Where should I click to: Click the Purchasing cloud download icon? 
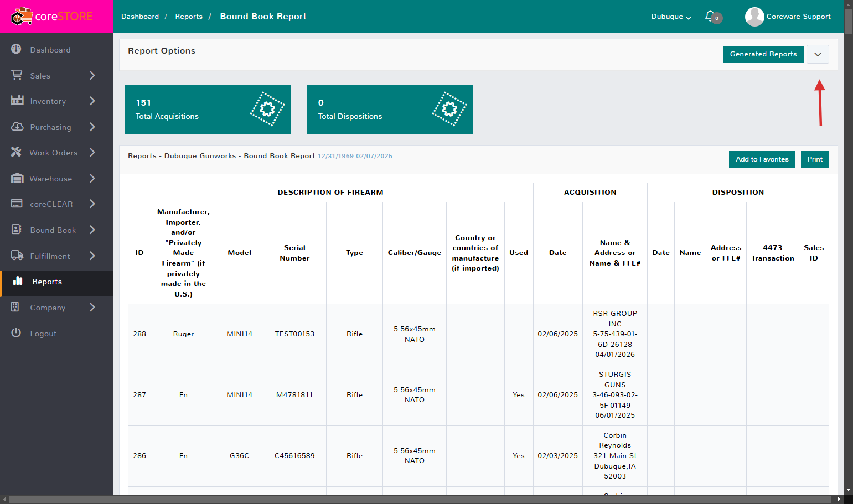point(17,127)
